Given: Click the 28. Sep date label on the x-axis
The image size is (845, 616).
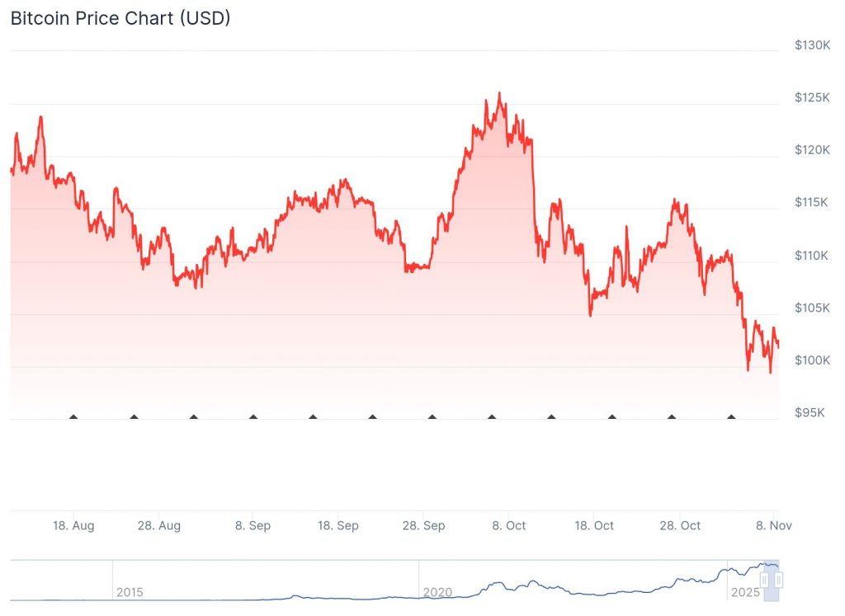Looking at the screenshot, I should point(422,526).
